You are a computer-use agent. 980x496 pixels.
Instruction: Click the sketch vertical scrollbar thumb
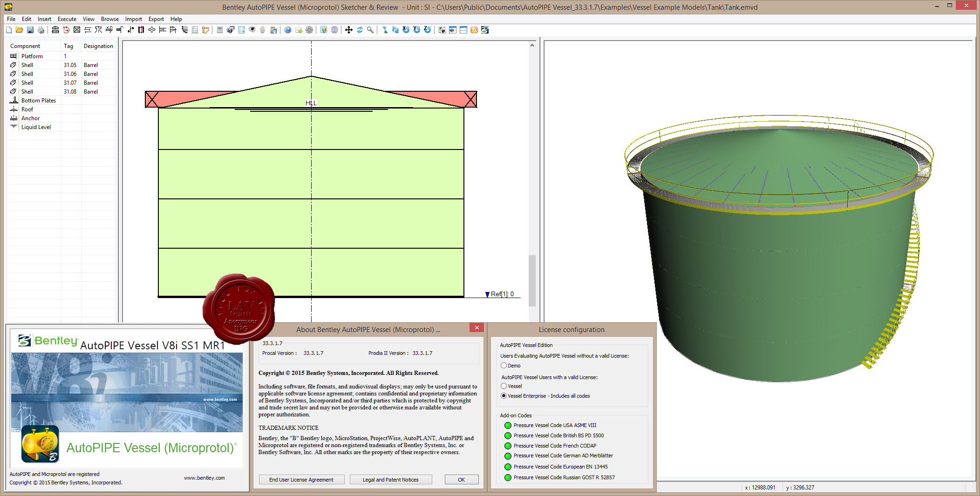pyautogui.click(x=532, y=280)
